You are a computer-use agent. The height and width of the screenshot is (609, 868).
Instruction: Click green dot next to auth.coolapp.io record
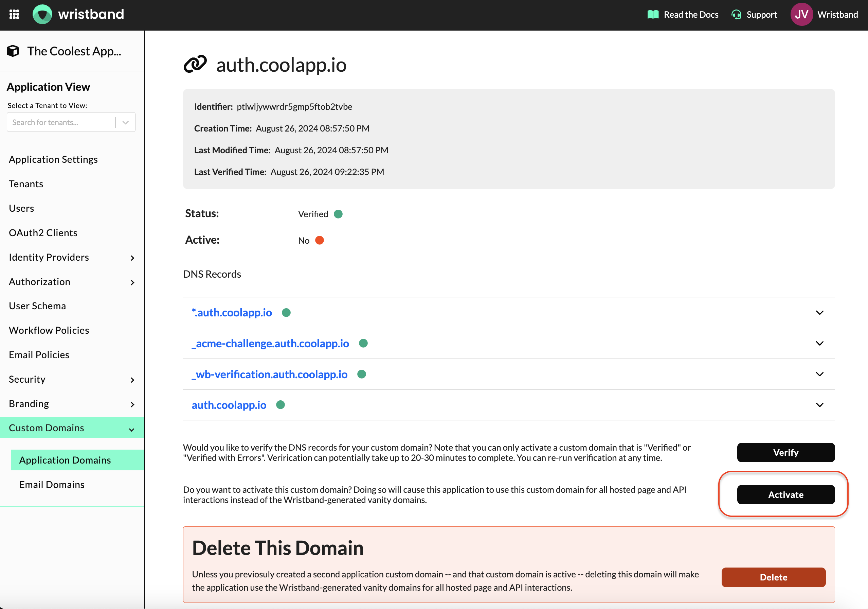tap(281, 405)
